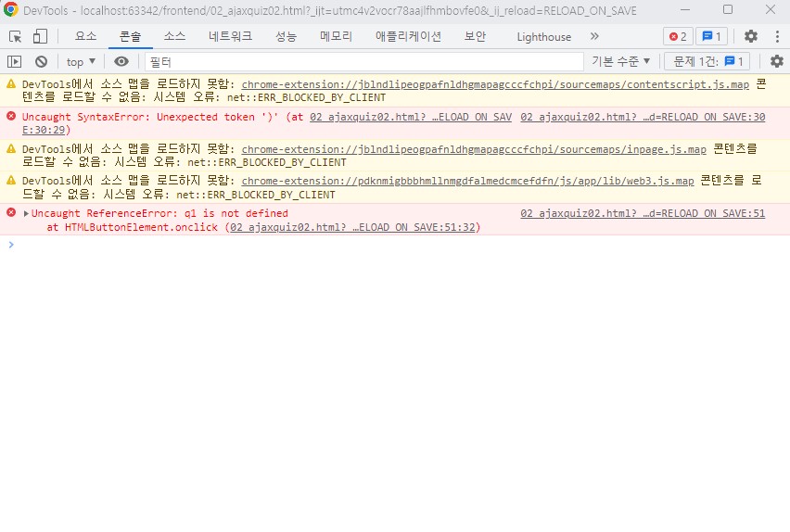Click the red ReferenceError error icon
The image size is (790, 532).
11,212
